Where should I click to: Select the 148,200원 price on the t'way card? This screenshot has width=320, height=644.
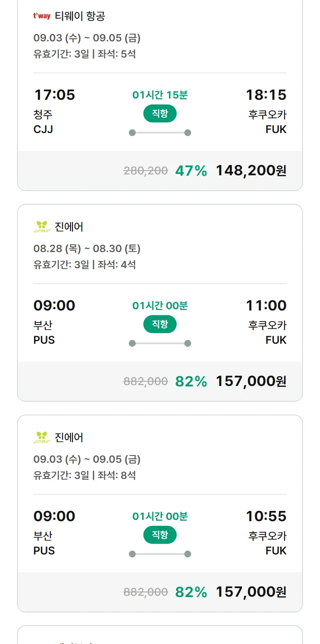251,171
